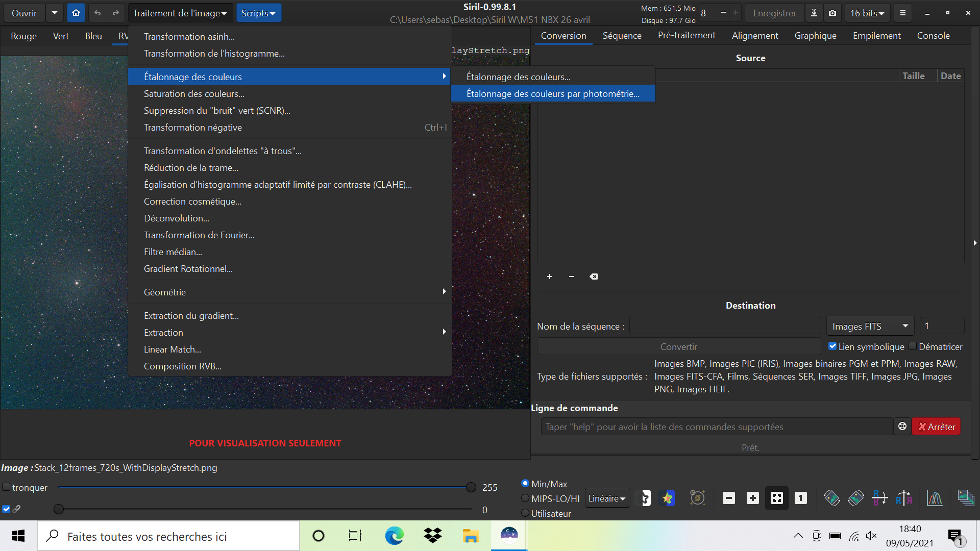This screenshot has width=980, height=551.
Task: Click the Convertir button
Action: 678,346
